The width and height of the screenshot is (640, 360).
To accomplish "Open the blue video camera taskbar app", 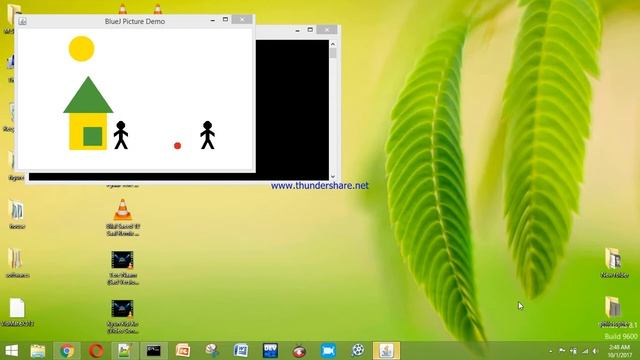I will (328, 351).
